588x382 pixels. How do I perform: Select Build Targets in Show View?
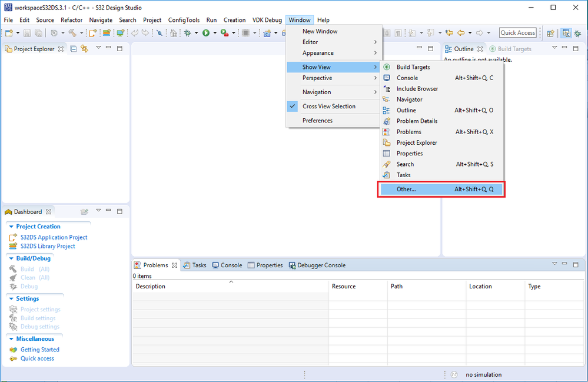coord(442,67)
